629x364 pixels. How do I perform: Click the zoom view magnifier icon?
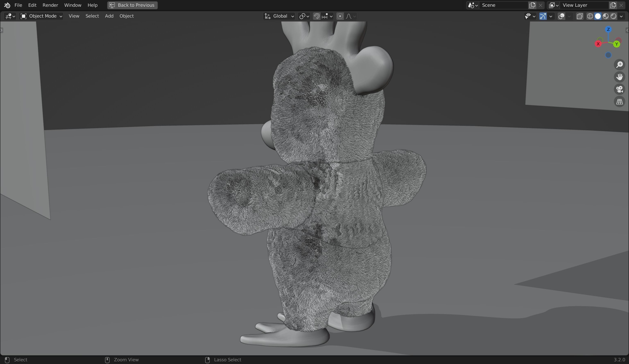pyautogui.click(x=620, y=65)
